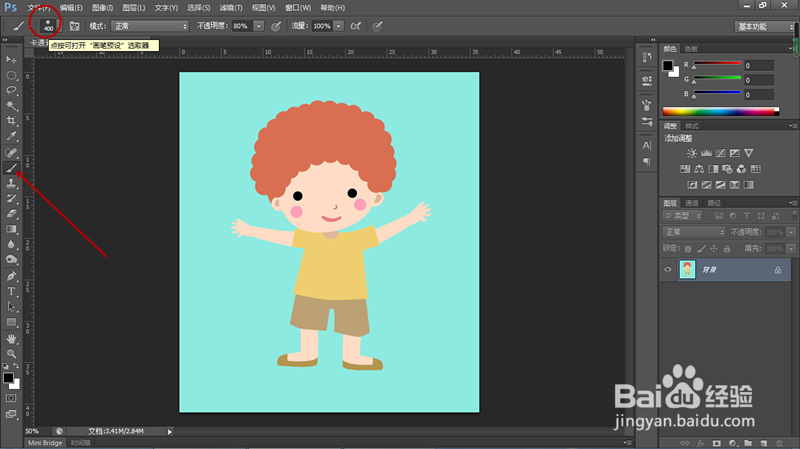Open the layer 填充 dropdown arrow

pos(791,248)
